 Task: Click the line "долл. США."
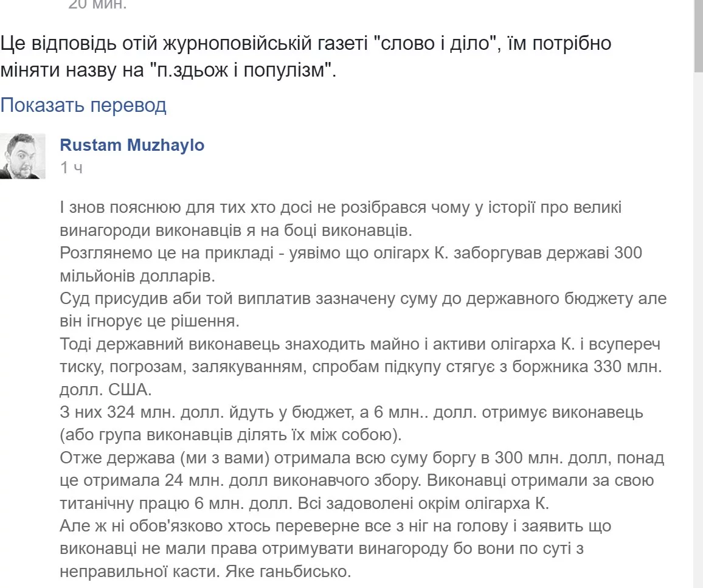point(106,389)
